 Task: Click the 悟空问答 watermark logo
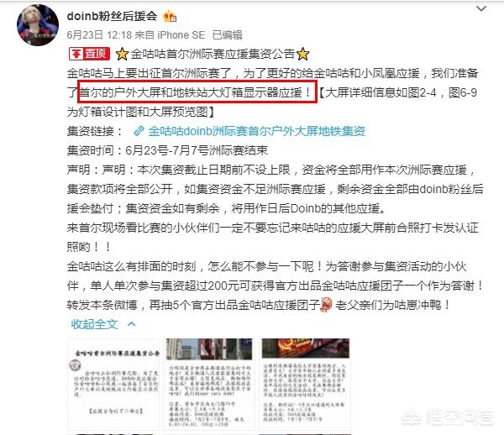point(448,417)
